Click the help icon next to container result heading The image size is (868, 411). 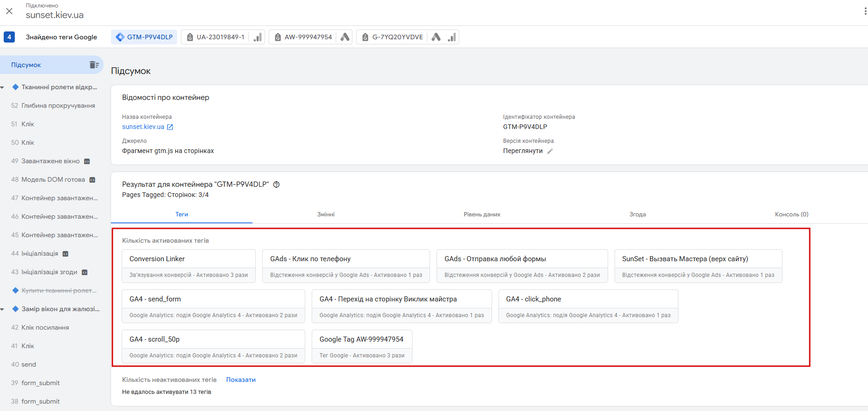pos(277,184)
